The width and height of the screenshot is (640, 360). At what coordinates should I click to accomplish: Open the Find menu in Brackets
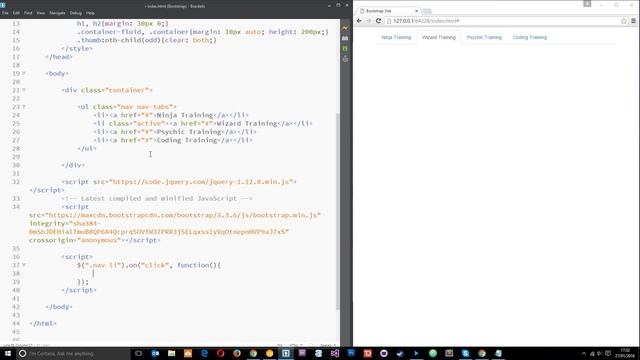28,13
